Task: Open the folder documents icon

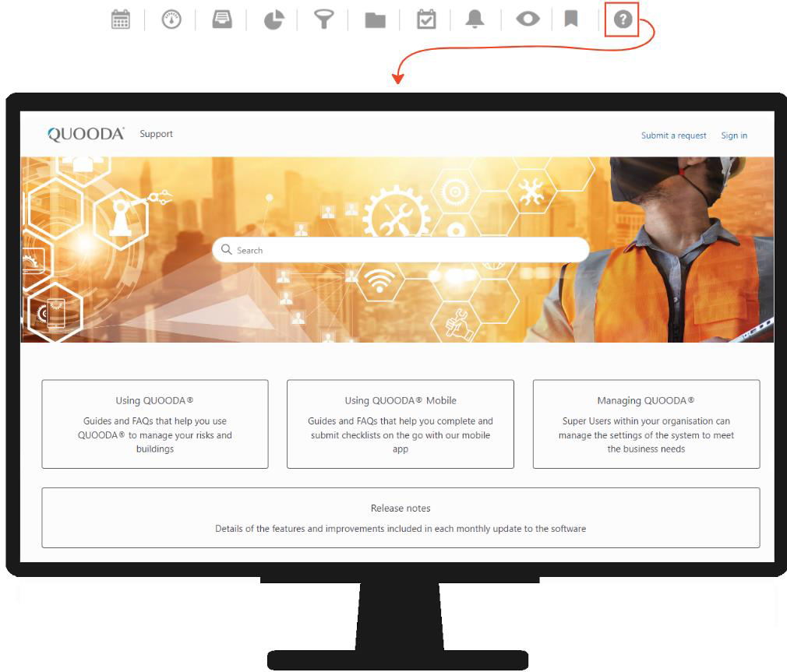Action: (x=375, y=20)
